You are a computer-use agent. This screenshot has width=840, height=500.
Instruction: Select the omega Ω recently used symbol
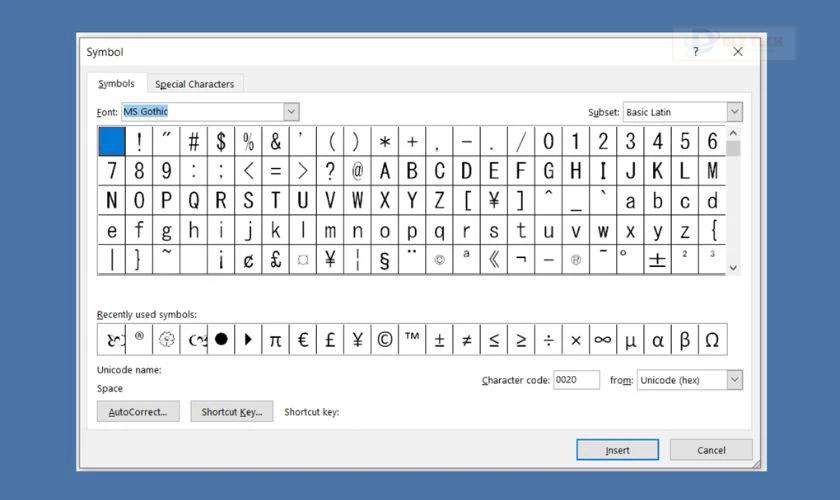click(x=712, y=339)
